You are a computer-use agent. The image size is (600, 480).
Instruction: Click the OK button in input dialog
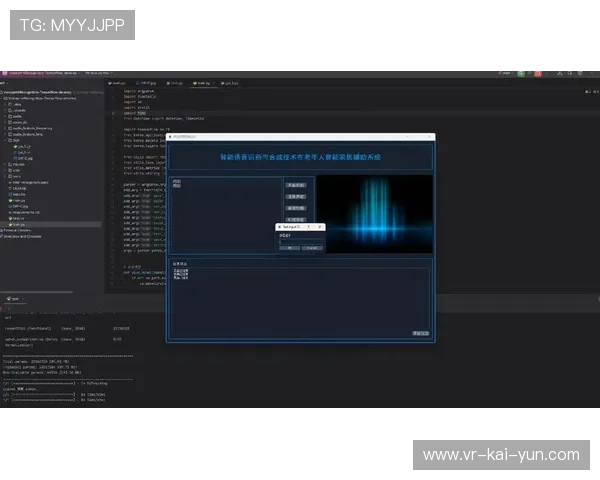click(x=289, y=247)
